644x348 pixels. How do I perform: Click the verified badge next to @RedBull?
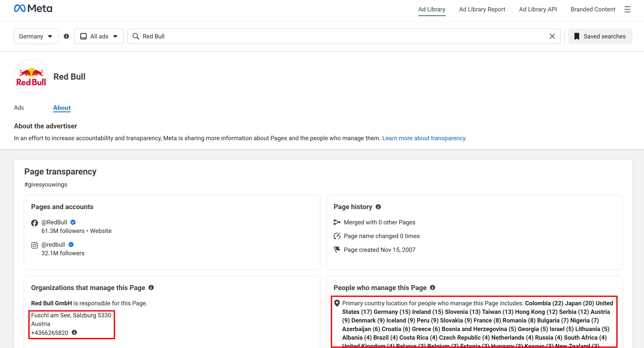coord(73,222)
